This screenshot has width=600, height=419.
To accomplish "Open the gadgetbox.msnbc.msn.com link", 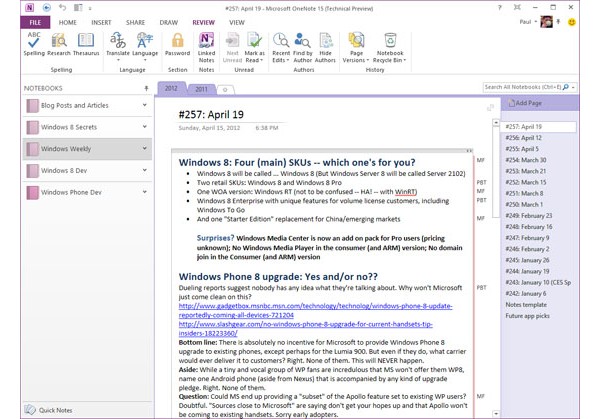I will 315,310.
